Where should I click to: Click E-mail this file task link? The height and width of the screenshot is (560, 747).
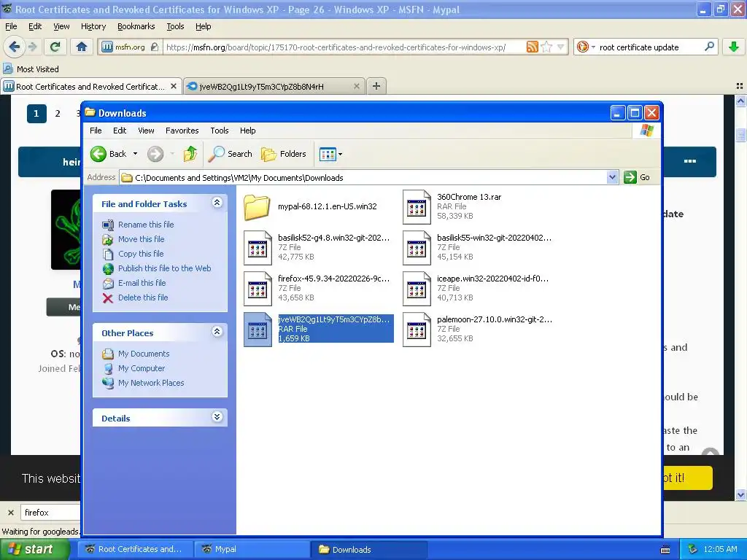[142, 283]
